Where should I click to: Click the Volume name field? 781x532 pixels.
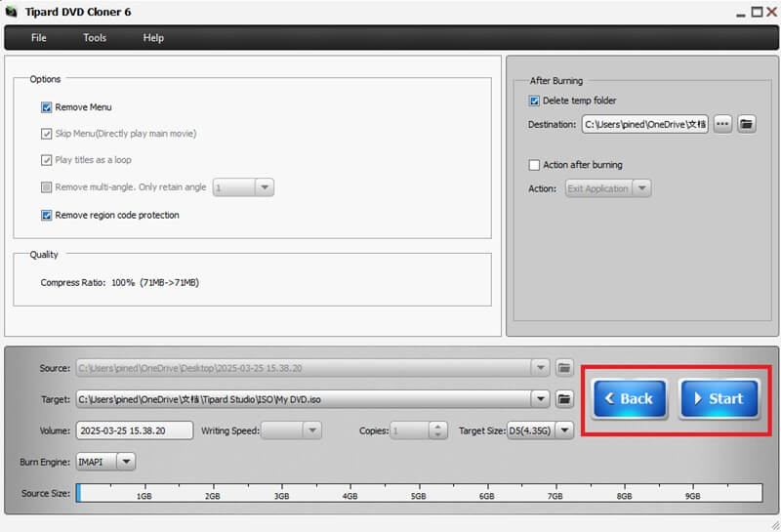[135, 430]
